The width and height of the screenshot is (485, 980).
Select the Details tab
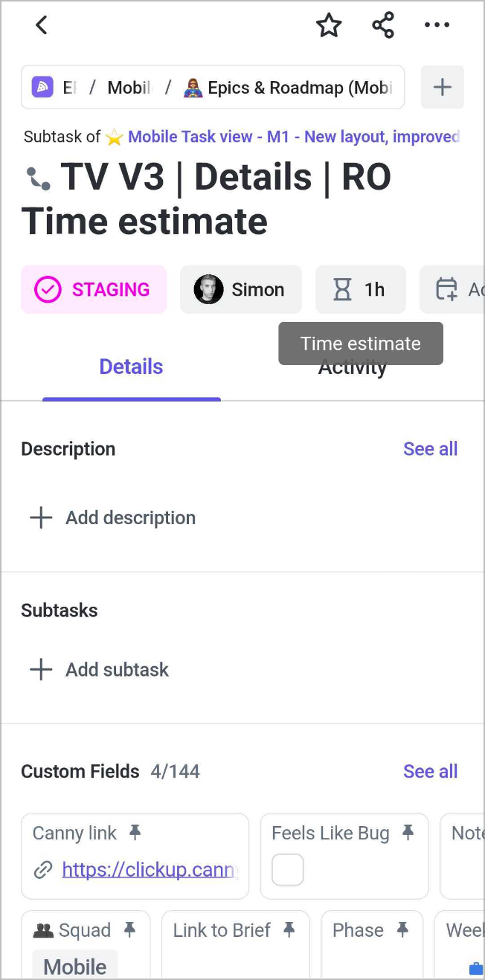pyautogui.click(x=131, y=367)
